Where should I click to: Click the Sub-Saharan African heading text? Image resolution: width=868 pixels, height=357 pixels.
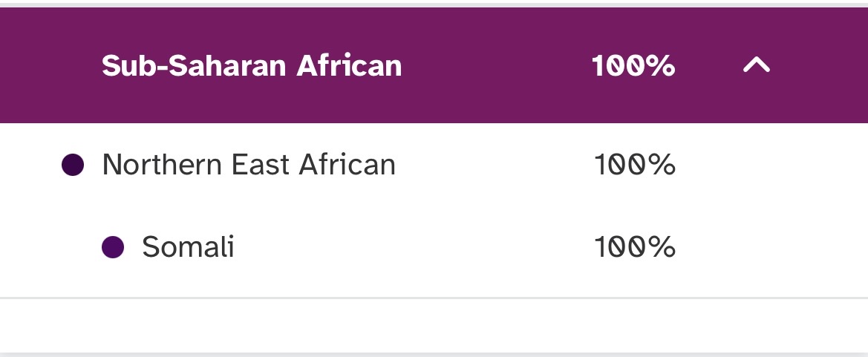252,66
